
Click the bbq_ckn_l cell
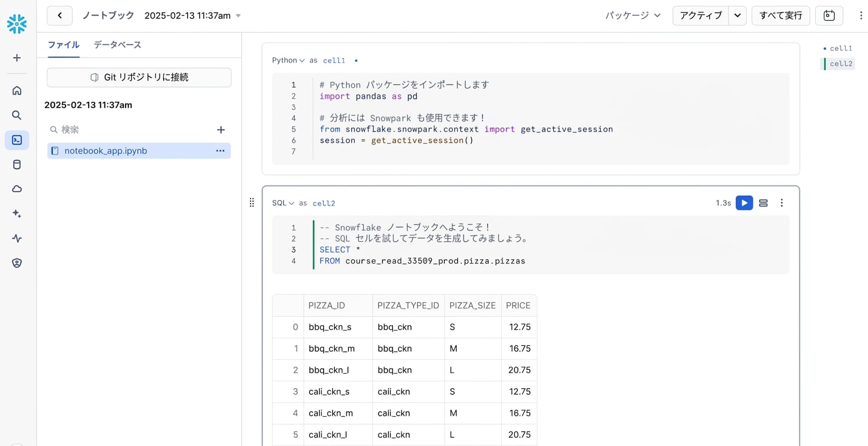(338, 370)
